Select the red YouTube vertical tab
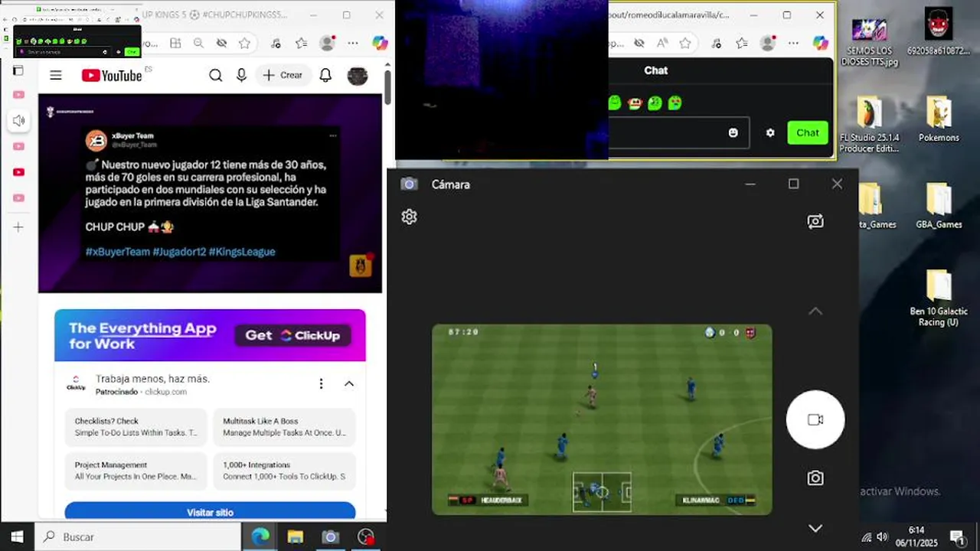This screenshot has height=551, width=980. [x=19, y=172]
